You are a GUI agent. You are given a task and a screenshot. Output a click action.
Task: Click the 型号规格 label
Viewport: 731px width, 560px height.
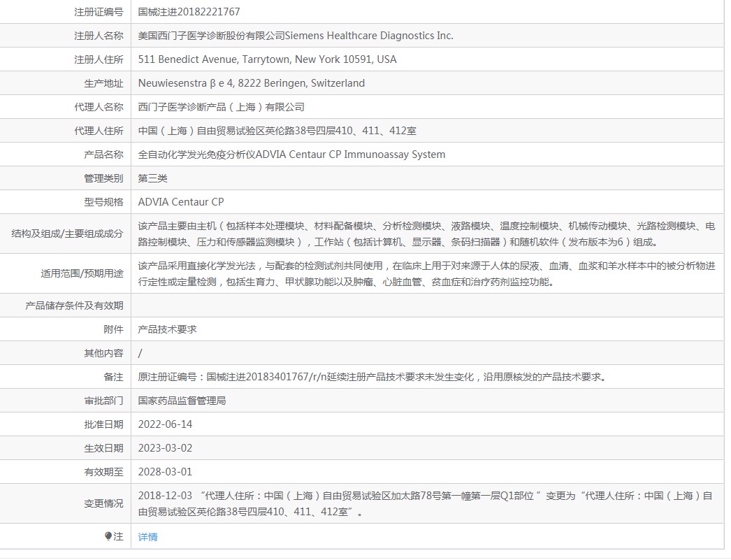(x=103, y=202)
